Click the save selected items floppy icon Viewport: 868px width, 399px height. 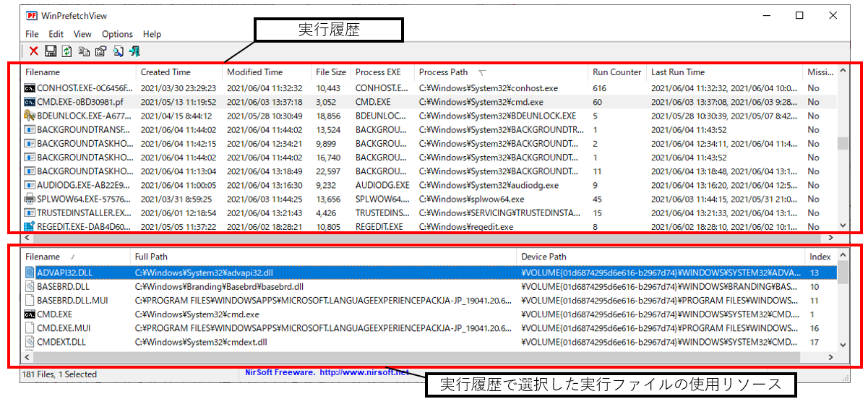point(51,51)
